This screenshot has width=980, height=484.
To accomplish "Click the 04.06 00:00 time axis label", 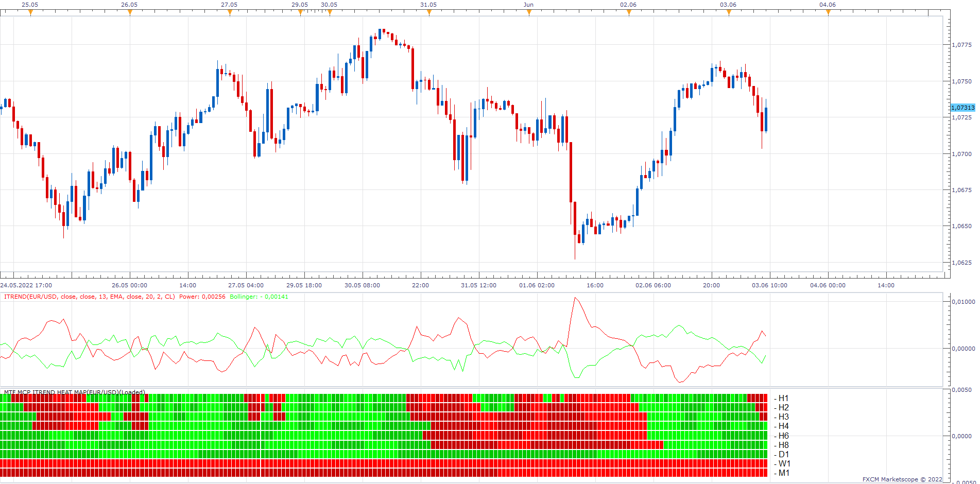I will click(828, 285).
